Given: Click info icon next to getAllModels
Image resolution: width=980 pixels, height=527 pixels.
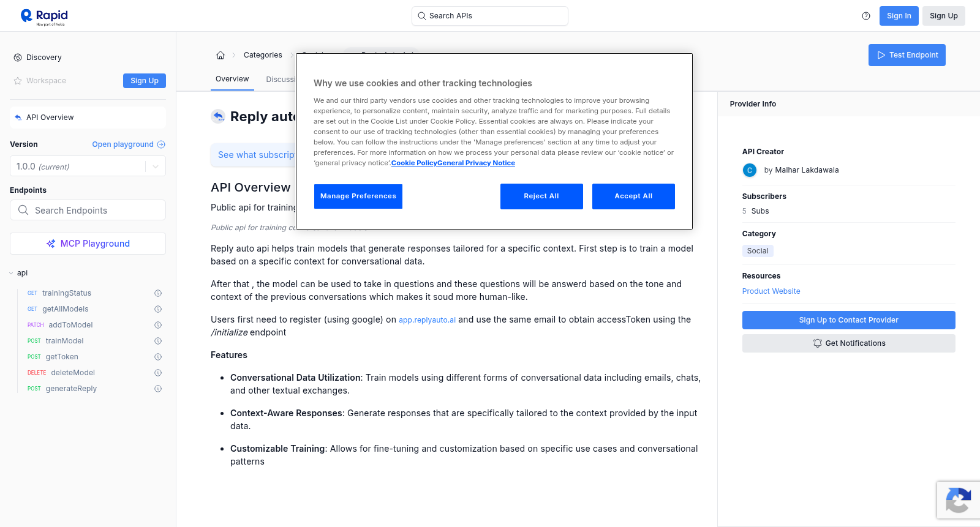Looking at the screenshot, I should click(158, 309).
